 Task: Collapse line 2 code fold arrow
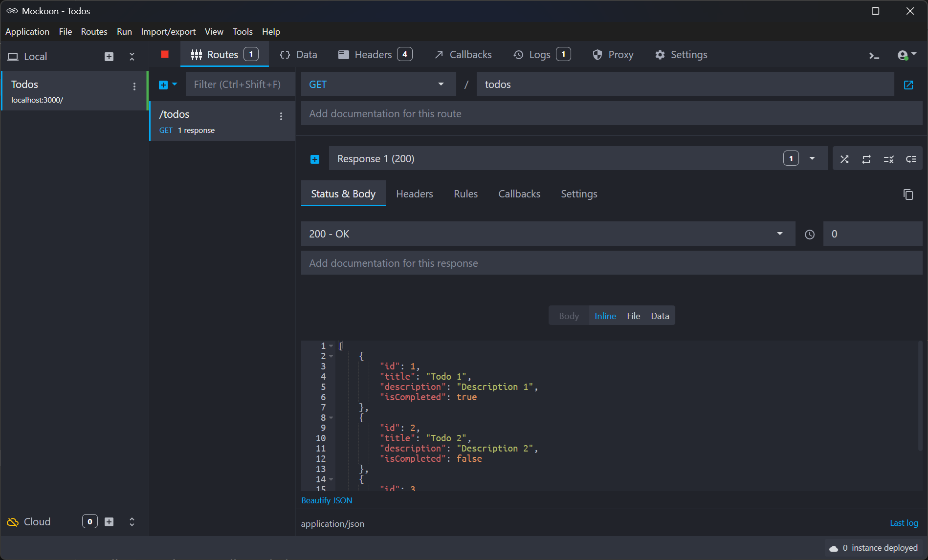tap(331, 356)
